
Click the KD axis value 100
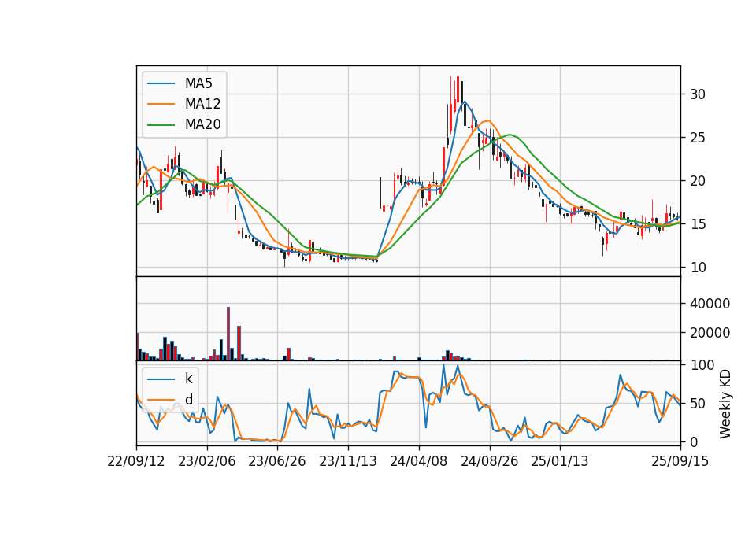pos(702,365)
